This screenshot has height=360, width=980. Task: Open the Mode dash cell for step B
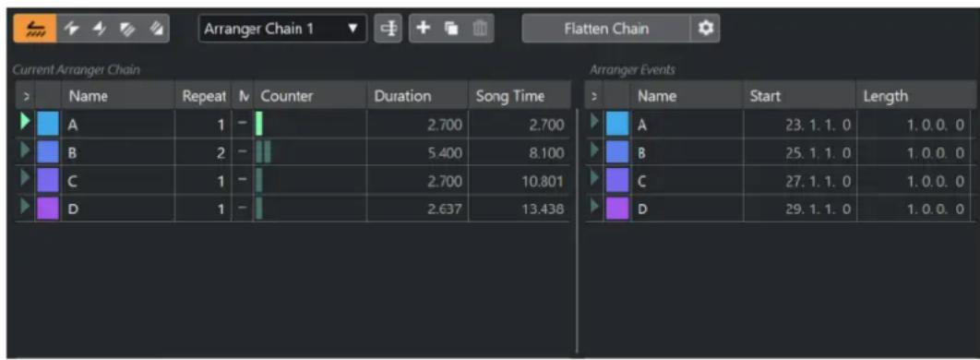[x=243, y=152]
